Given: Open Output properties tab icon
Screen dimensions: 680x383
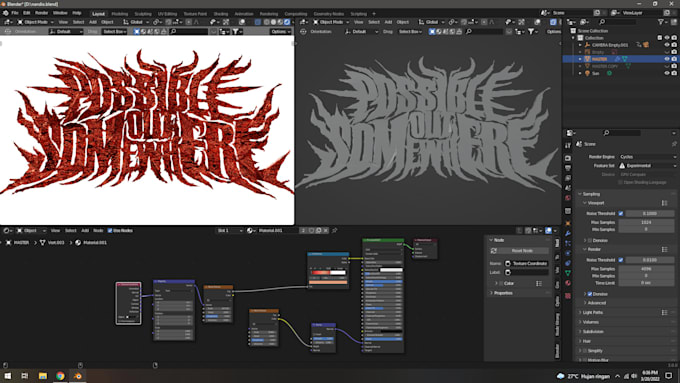Looking at the screenshot, I should click(568, 168).
